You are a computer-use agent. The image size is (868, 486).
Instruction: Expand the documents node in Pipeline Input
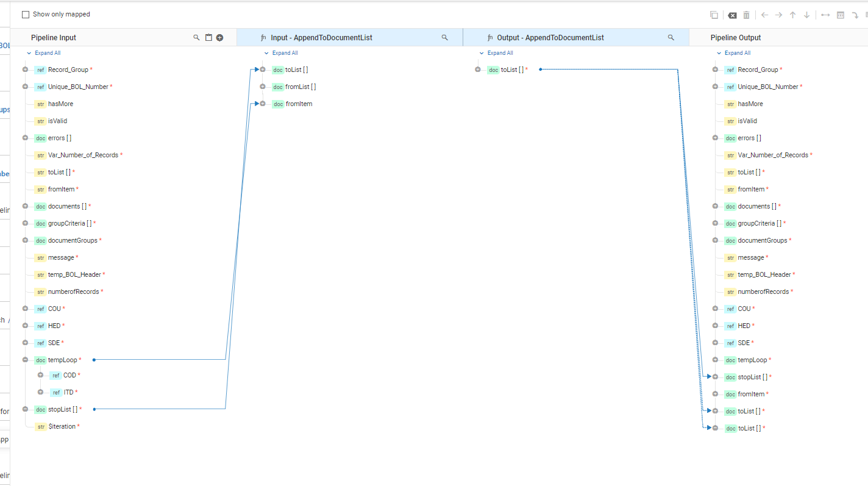[24, 206]
